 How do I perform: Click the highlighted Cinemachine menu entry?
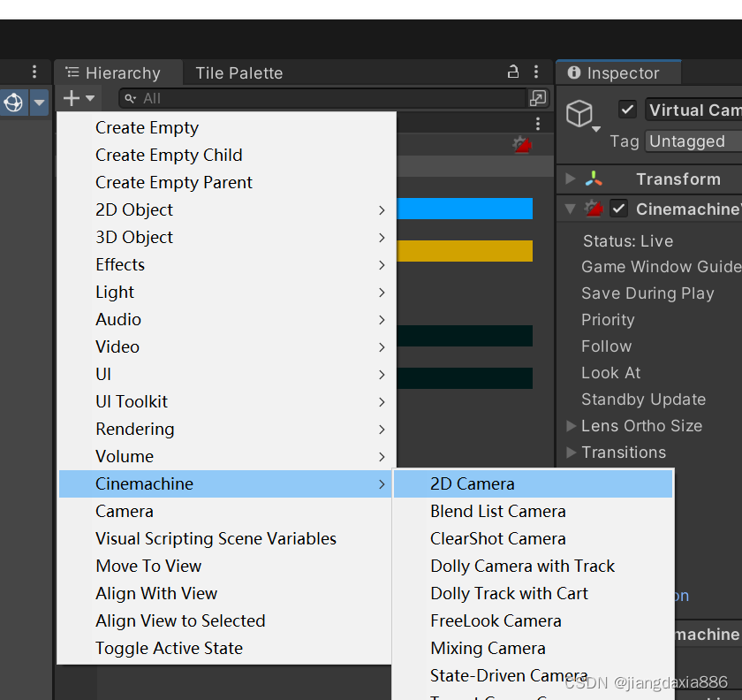pyautogui.click(x=226, y=484)
